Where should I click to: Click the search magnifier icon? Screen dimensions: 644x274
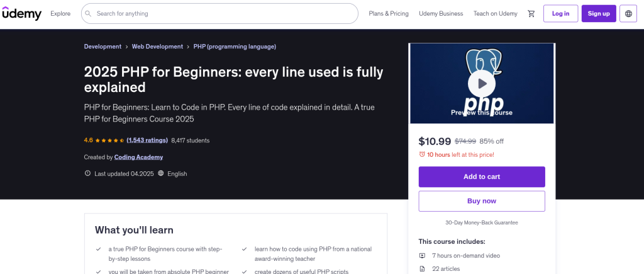[x=88, y=13]
